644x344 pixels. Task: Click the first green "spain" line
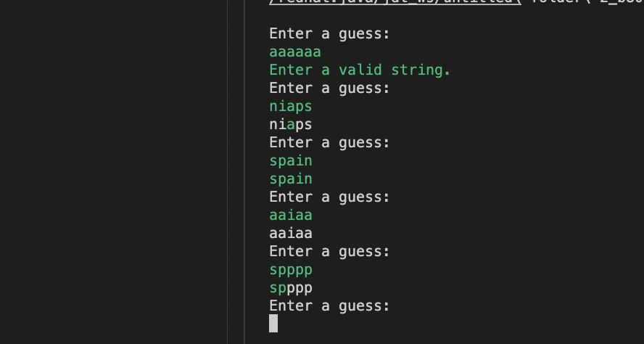(x=290, y=160)
